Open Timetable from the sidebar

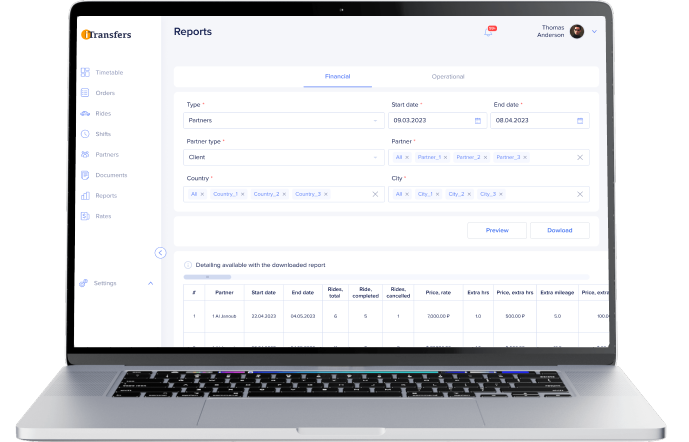pyautogui.click(x=108, y=72)
